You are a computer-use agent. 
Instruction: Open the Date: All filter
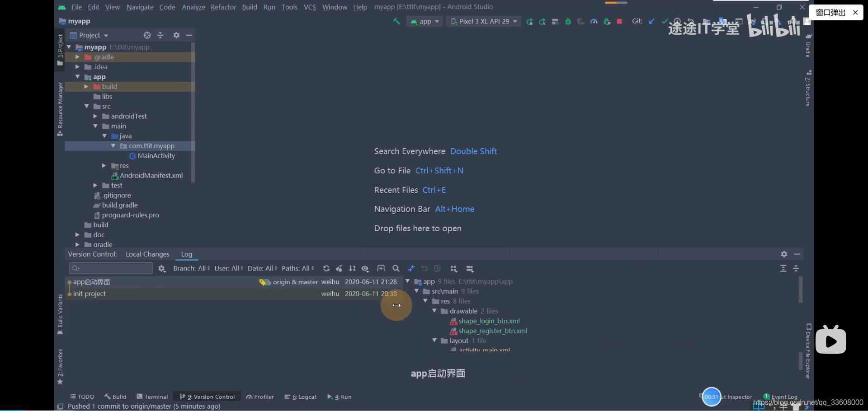click(262, 268)
